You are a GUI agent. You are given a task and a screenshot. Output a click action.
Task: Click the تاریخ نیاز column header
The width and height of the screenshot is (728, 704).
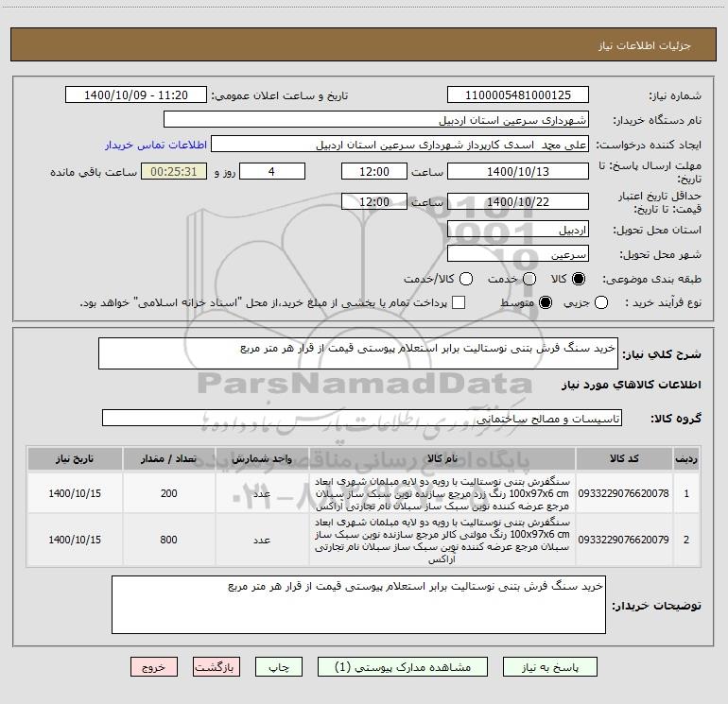click(x=75, y=458)
